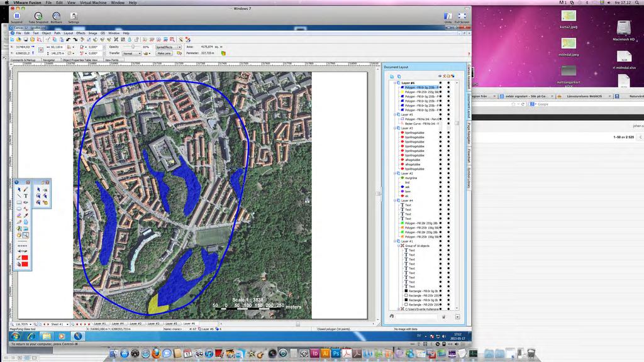The image size is (644, 362).
Task: Click the Save disk icon in Canvas toolbar
Action: 25,40
